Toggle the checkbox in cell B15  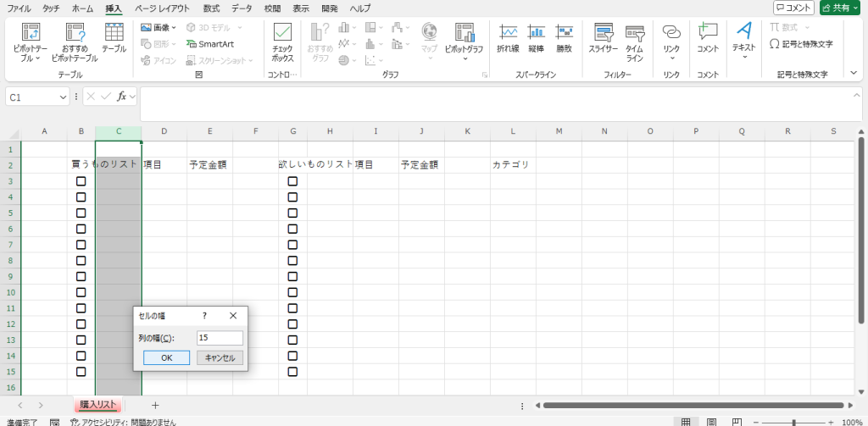pos(81,371)
